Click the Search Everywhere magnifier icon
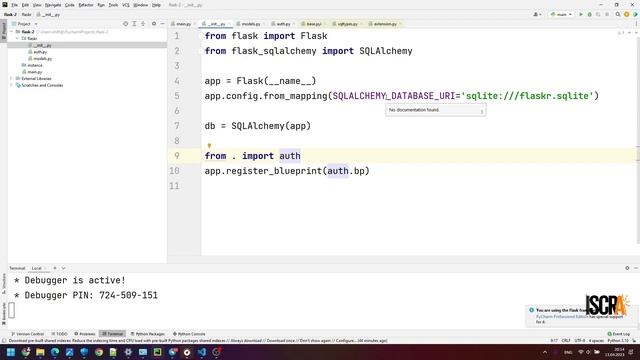 pyautogui.click(x=618, y=14)
